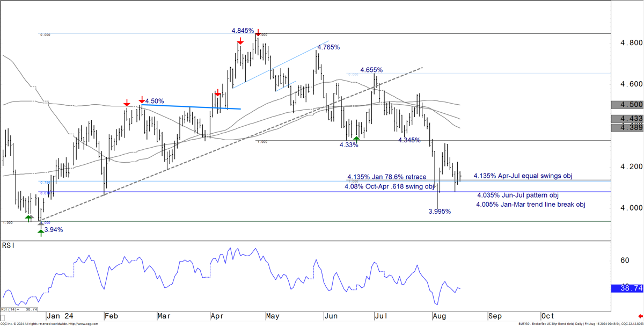The image size is (644, 326).
Task: Select '4.08% Oct-Apr .618 swing obj' label
Action: click(x=389, y=186)
